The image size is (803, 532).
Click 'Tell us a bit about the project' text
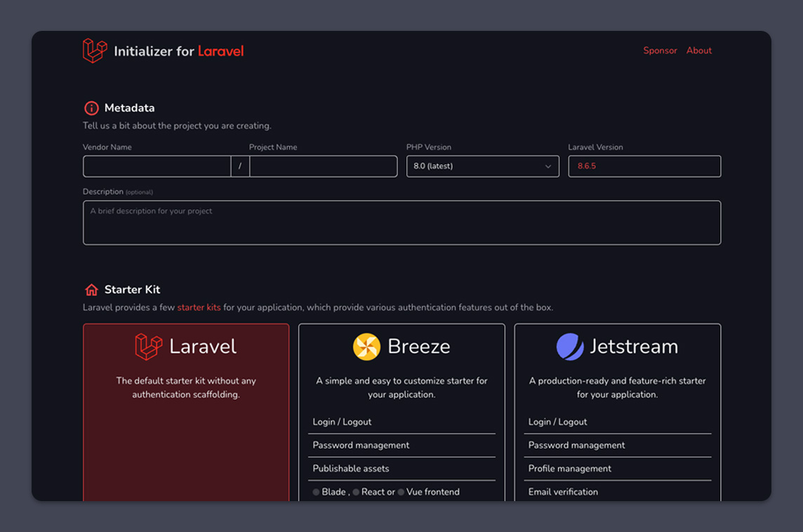[x=177, y=126]
